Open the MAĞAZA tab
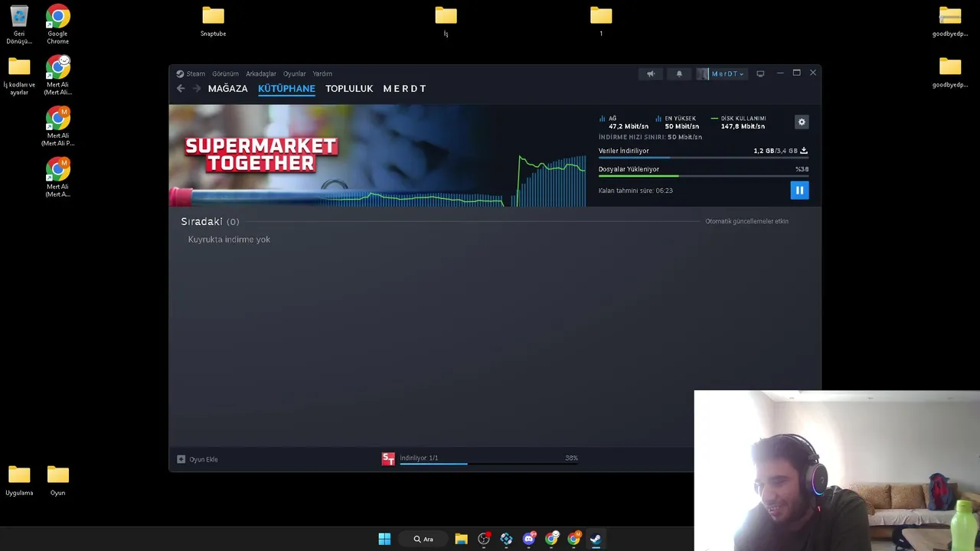Viewport: 980px width, 551px height. [x=227, y=89]
